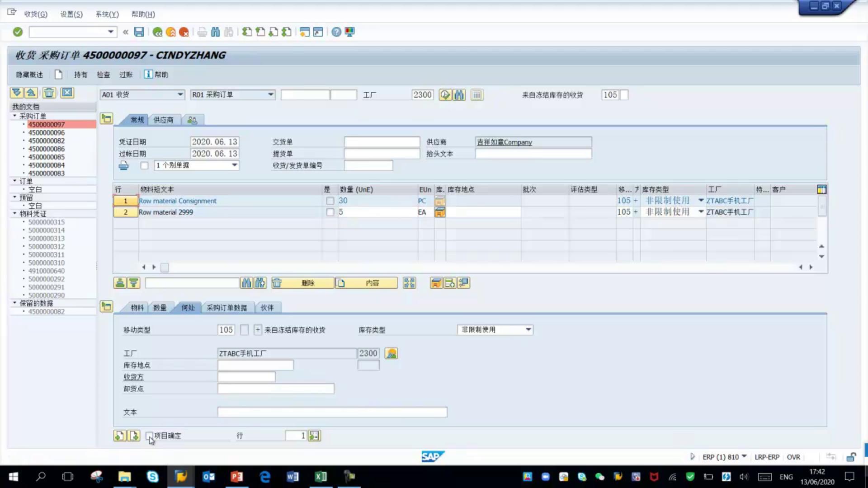Click the table column settings icon

click(821, 189)
